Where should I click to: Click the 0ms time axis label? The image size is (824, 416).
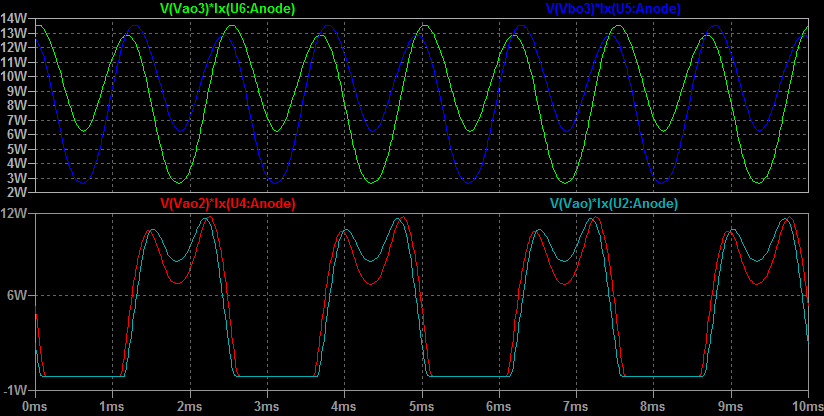tap(34, 407)
